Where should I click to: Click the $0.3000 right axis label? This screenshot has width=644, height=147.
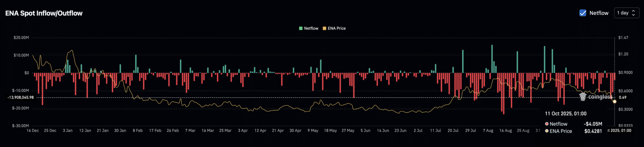point(625,109)
